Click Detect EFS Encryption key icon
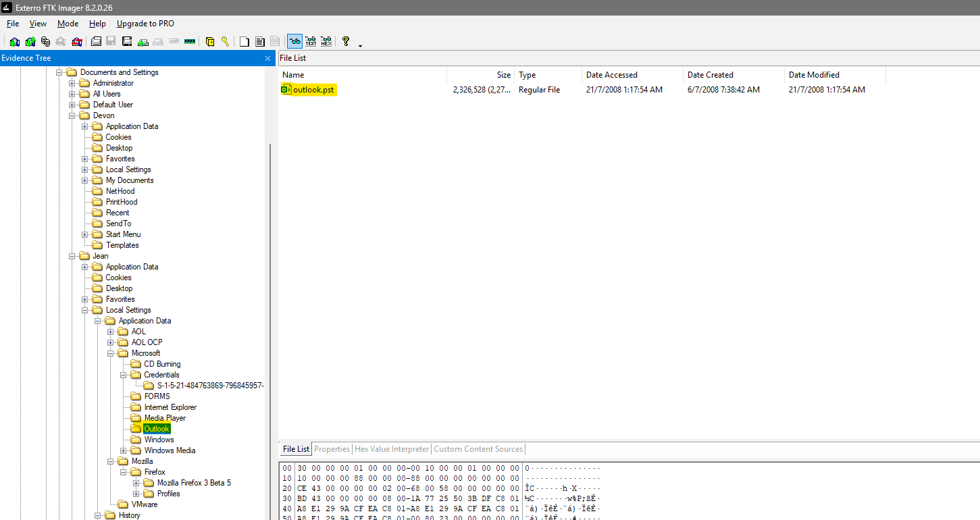The width and height of the screenshot is (980, 520). (225, 41)
